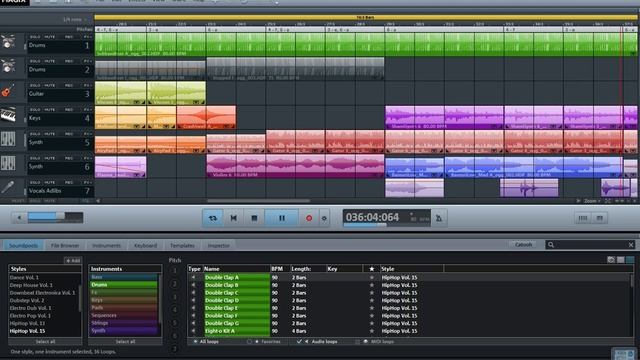Image resolution: width=640 pixels, height=360 pixels.
Task: Mark Double Clap B as favorite star
Action: (x=371, y=285)
